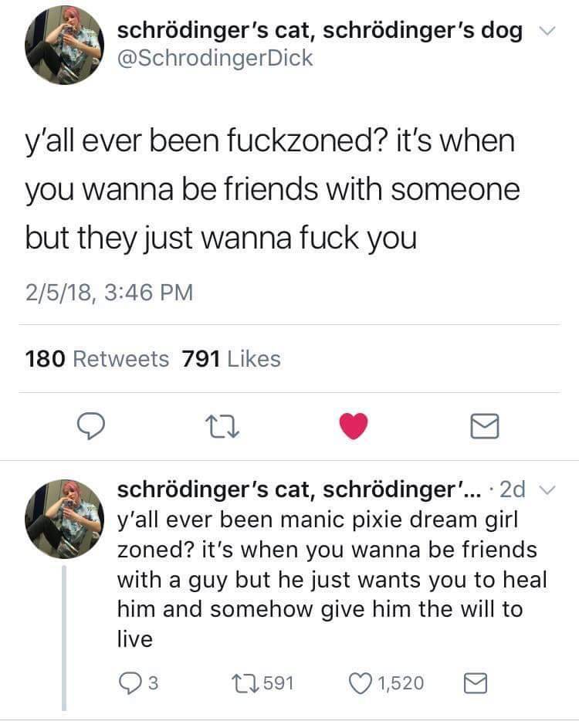The image size is (579, 728).
Task: Open the manic pixie dream girl reply text
Action: [x=331, y=579]
